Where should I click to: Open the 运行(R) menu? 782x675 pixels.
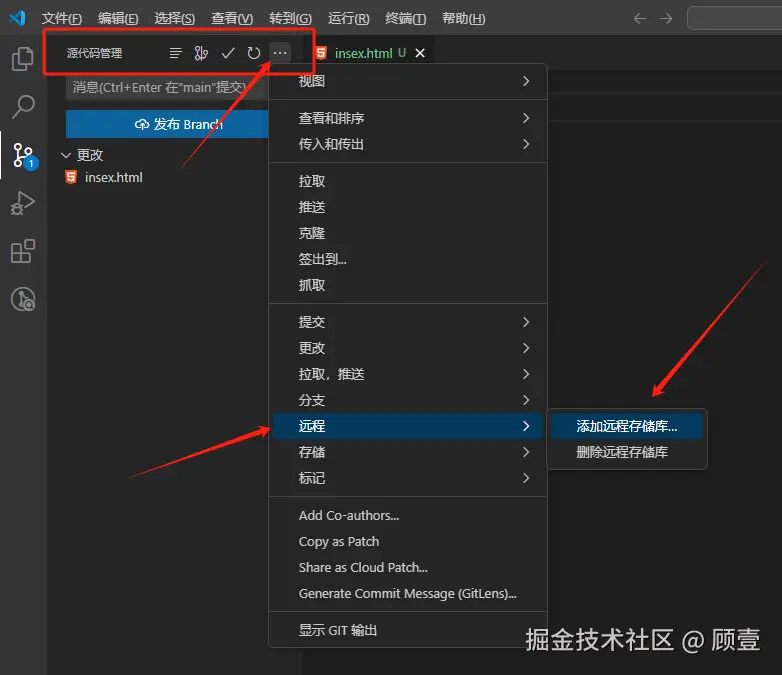(x=349, y=19)
